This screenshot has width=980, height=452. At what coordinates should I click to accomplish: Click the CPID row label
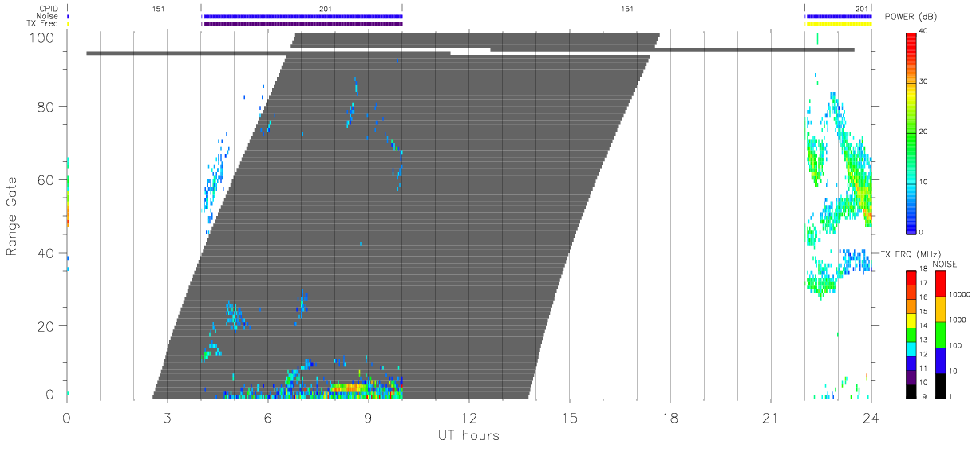tap(49, 9)
